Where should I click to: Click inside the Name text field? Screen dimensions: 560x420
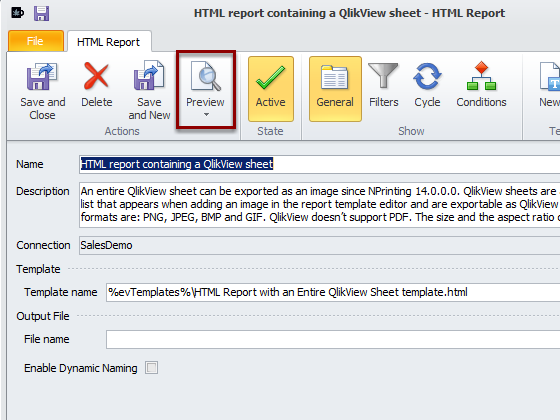coord(320,164)
